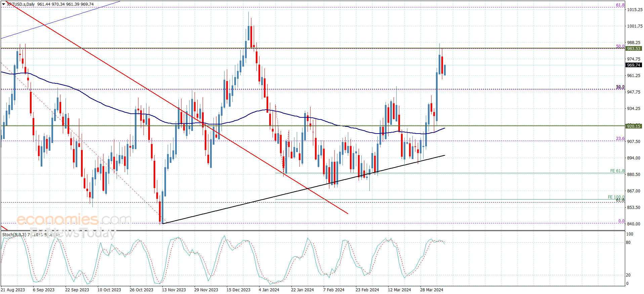Select the 983.53 horizontal line price tag
This screenshot has height=294, width=644.
633,48
